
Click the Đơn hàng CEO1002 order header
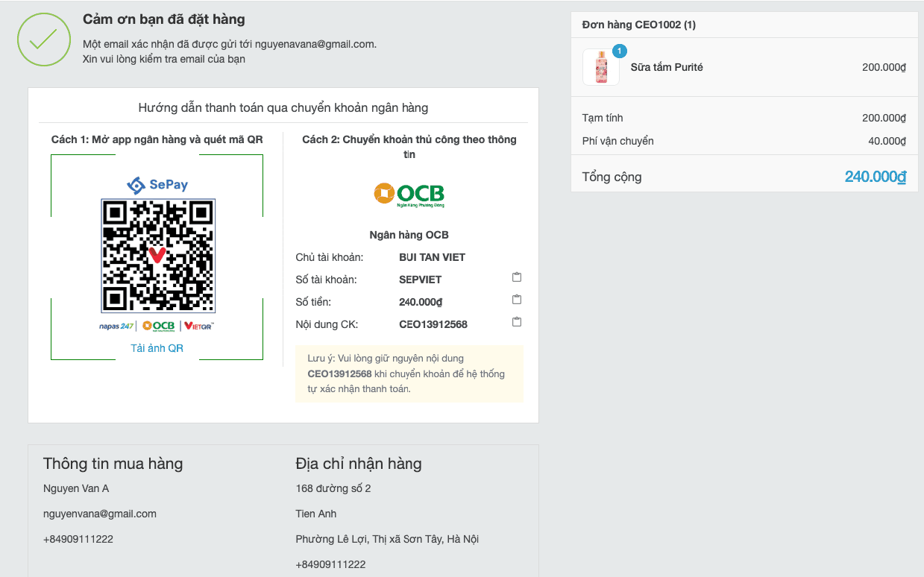pyautogui.click(x=638, y=24)
